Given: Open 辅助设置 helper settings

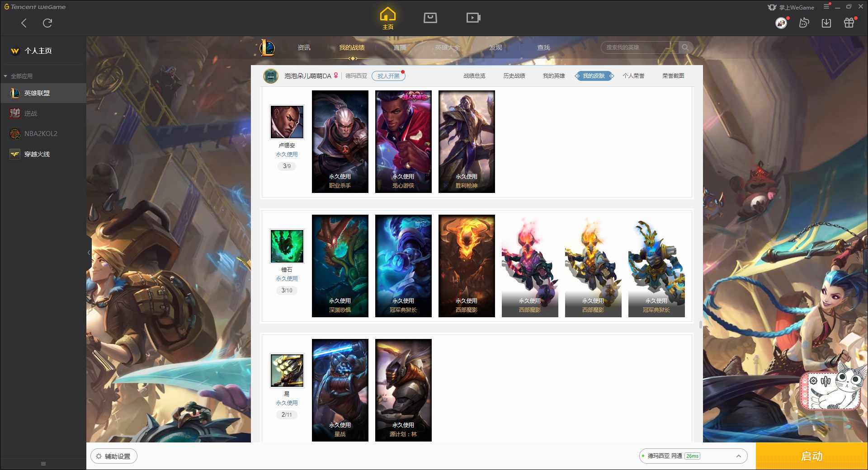Looking at the screenshot, I should tap(114, 456).
